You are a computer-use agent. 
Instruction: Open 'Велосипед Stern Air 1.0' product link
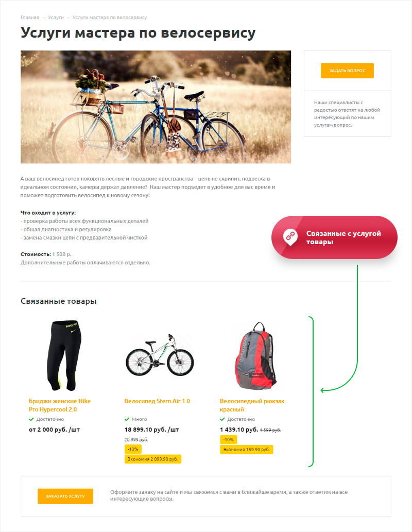(x=157, y=401)
